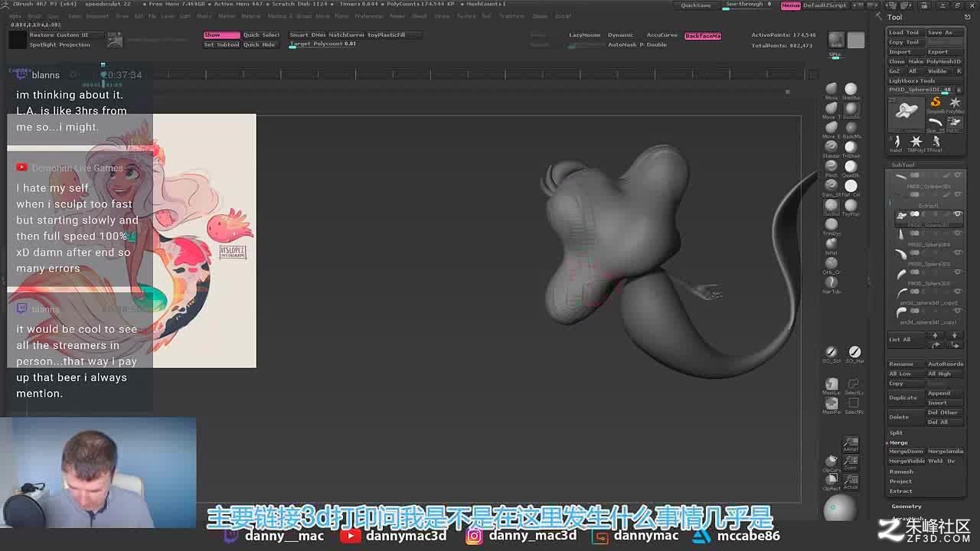Choose the QuadShaders material
The image size is (980, 551).
[851, 168]
